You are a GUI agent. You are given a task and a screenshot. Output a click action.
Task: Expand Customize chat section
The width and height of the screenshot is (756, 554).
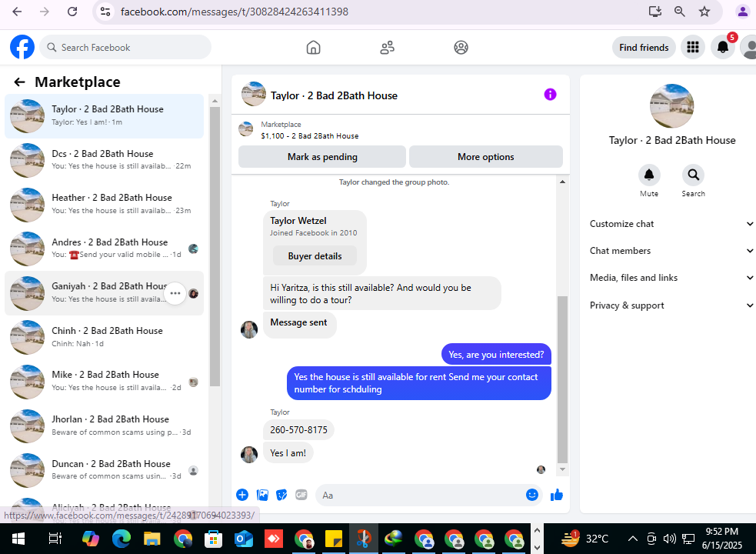[x=671, y=224]
